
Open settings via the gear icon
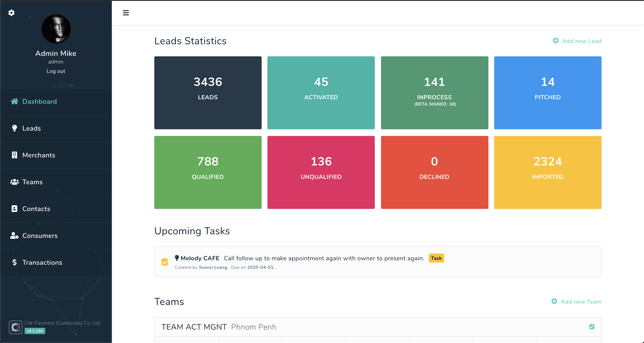pos(11,13)
